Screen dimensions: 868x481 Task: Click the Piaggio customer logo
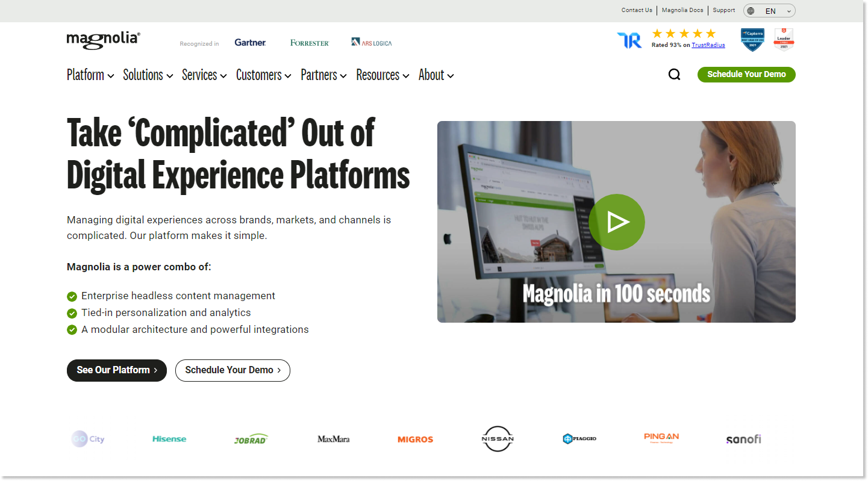click(x=579, y=439)
